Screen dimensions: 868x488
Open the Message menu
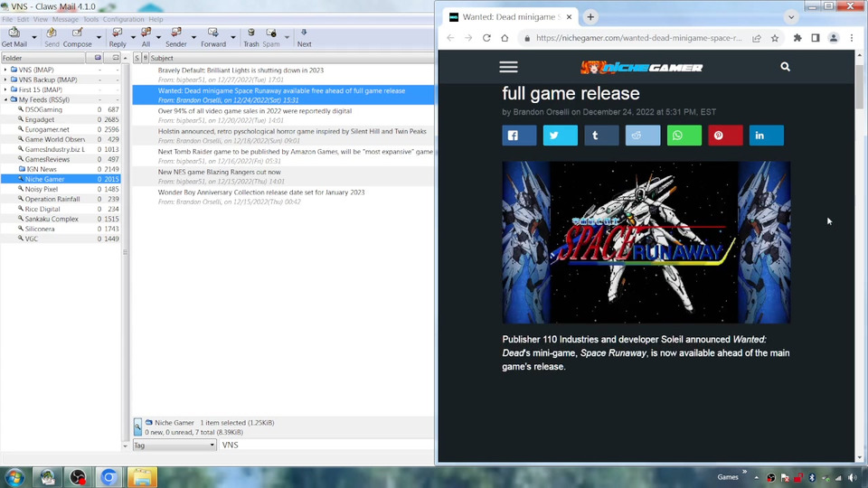(65, 19)
